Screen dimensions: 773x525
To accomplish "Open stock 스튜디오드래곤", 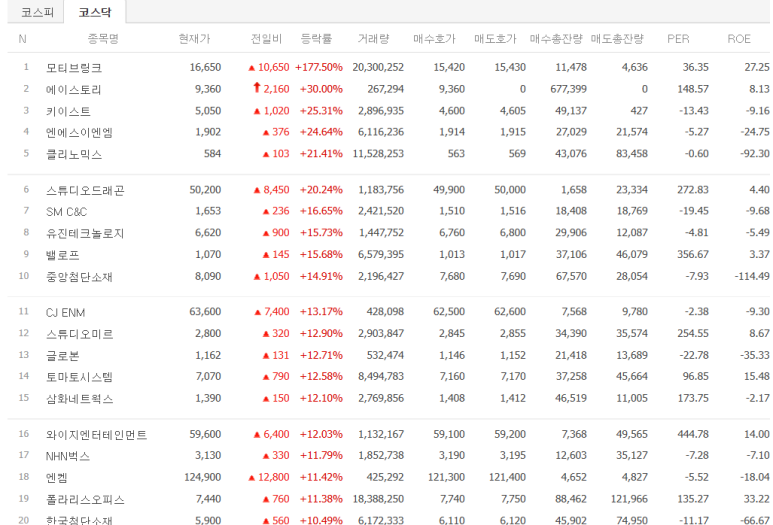I will click(85, 190).
